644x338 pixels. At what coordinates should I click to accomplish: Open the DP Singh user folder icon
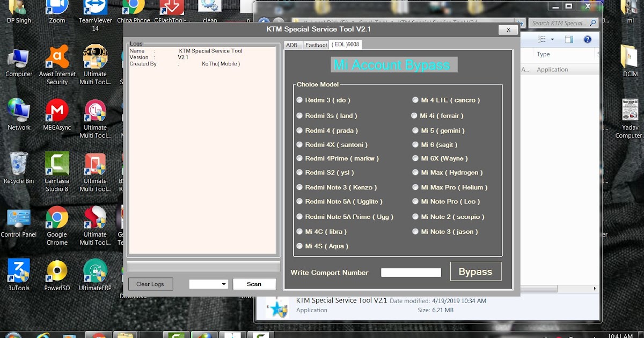coord(19,12)
